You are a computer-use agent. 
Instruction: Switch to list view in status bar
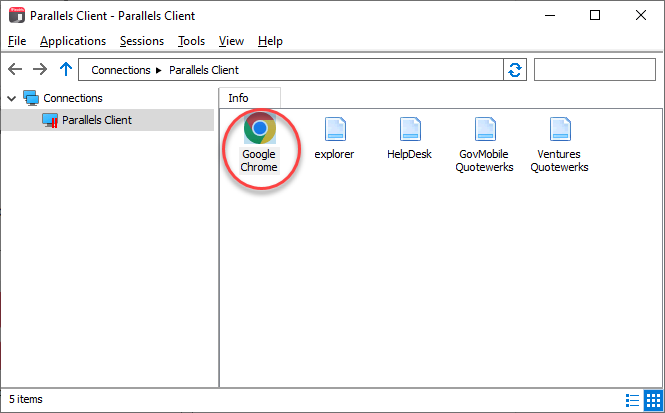(x=632, y=400)
